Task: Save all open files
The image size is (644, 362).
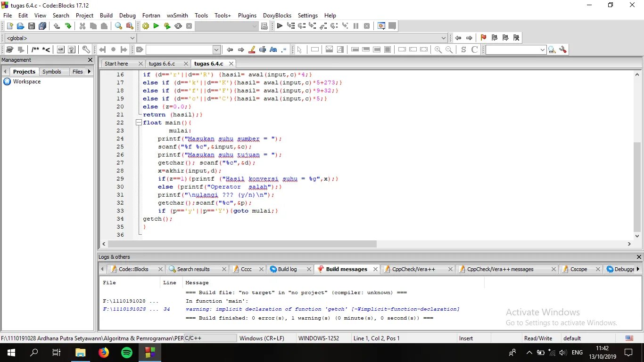Action: [42, 26]
